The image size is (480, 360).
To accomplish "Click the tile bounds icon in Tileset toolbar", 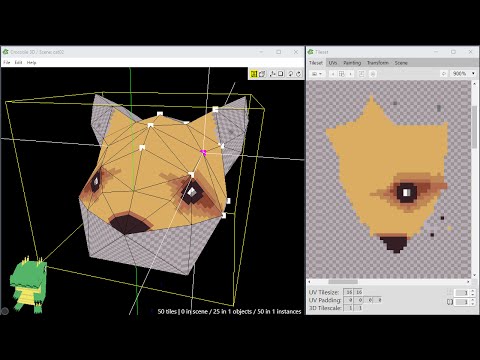I will [361, 74].
